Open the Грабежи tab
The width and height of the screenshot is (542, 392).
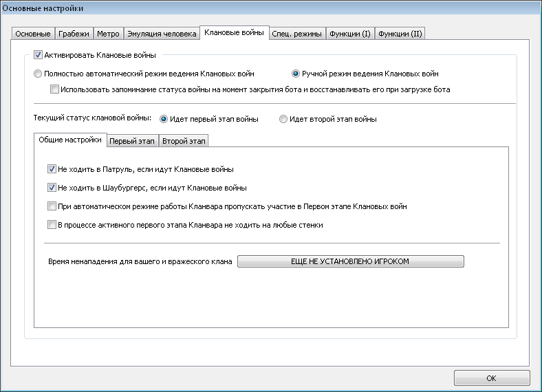(74, 34)
